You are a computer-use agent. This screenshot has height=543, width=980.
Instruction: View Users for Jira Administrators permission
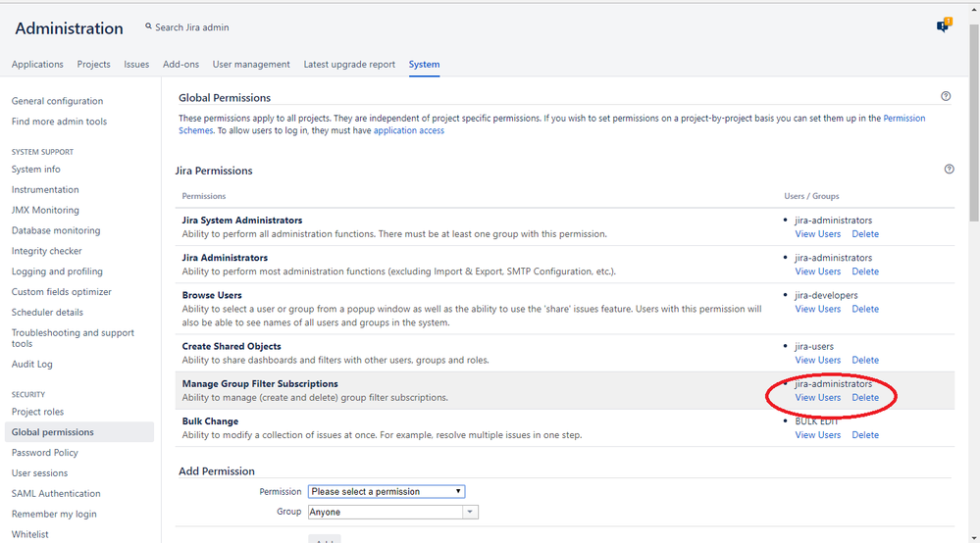[817, 271]
